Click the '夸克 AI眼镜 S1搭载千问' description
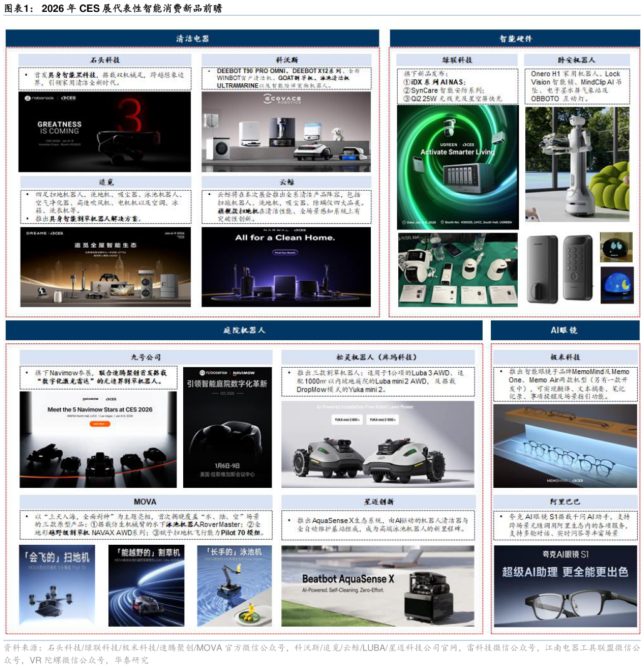 tap(565, 525)
